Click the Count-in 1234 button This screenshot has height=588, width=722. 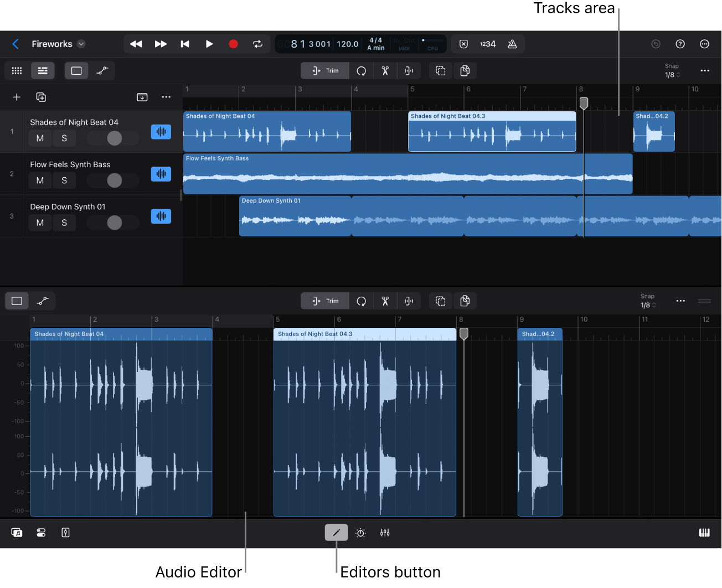(x=487, y=44)
